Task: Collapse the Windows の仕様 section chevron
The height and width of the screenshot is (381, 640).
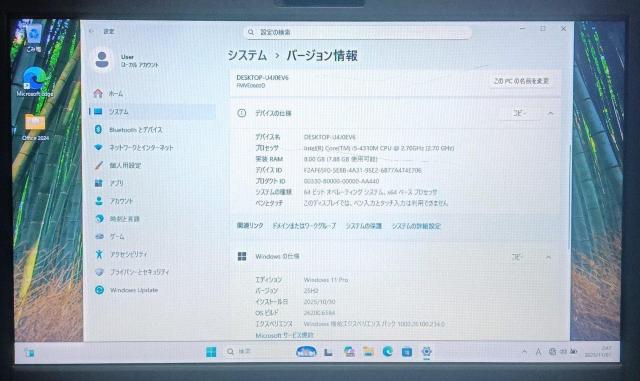Action: click(x=549, y=257)
